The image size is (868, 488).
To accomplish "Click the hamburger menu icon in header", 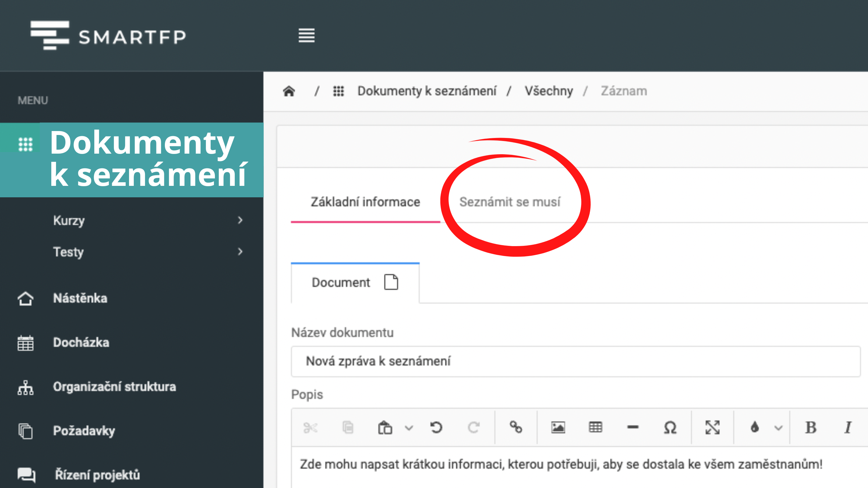I will tap(306, 35).
